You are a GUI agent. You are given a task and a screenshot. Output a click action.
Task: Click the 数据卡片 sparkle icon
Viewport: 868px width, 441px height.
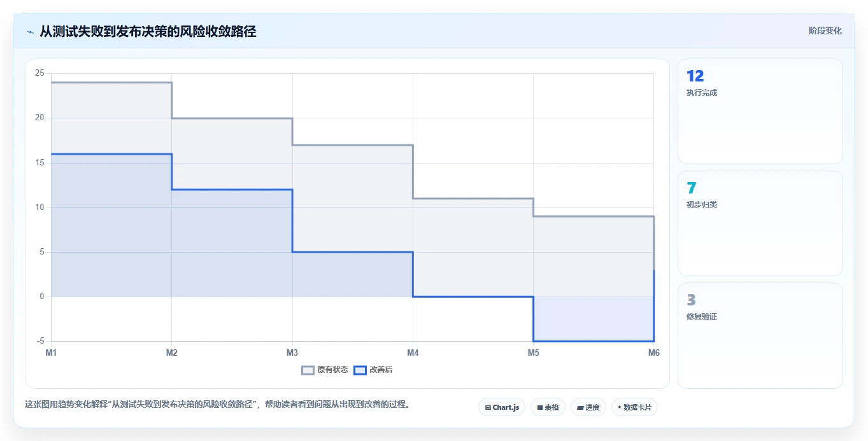point(620,407)
